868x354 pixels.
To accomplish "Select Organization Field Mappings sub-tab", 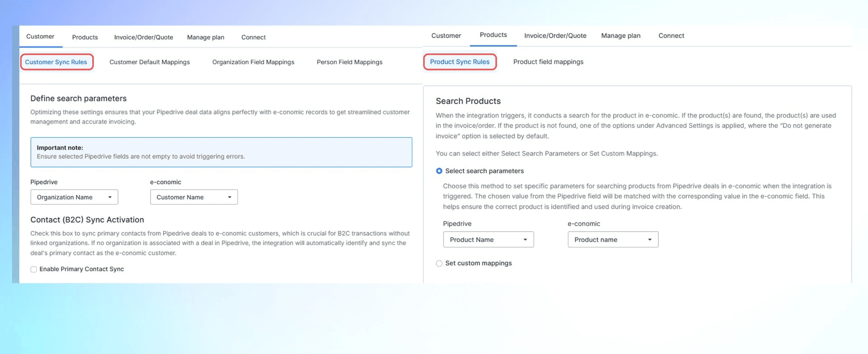I will (x=253, y=62).
